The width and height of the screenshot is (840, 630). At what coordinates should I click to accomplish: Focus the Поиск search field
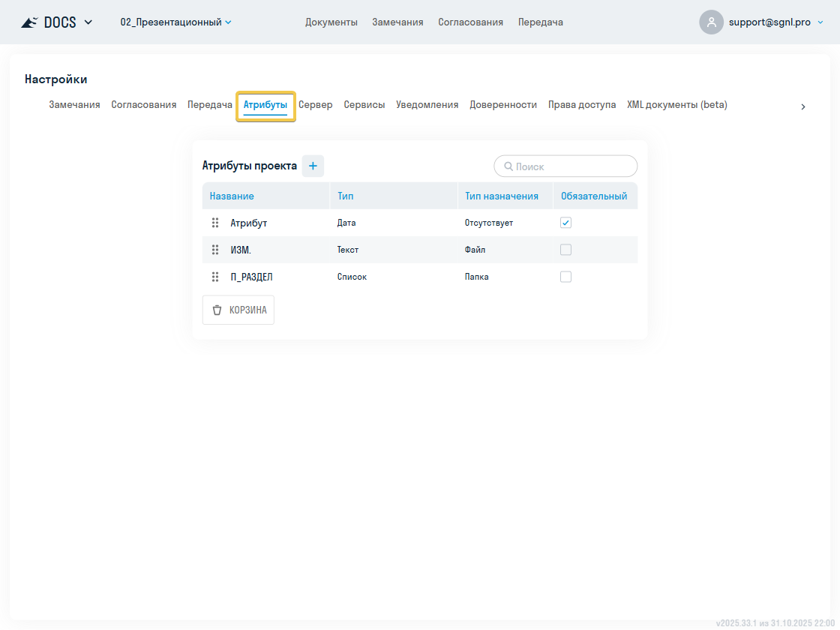(x=572, y=166)
